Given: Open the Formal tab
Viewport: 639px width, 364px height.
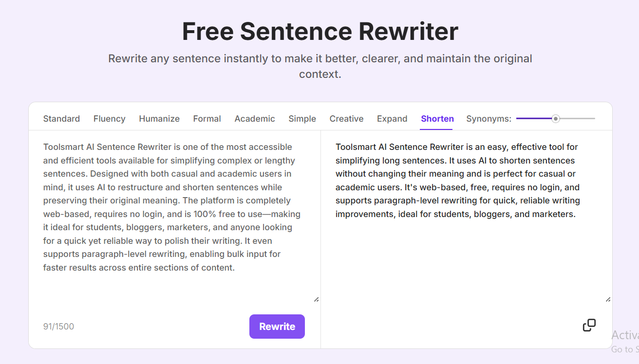Looking at the screenshot, I should click(x=207, y=119).
